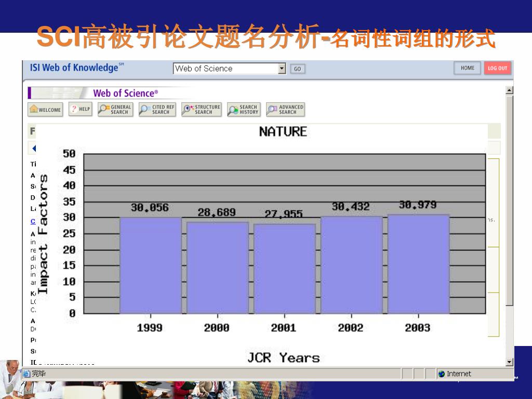Select the Web of Science combo box
This screenshot has width=532, height=399.
230,69
